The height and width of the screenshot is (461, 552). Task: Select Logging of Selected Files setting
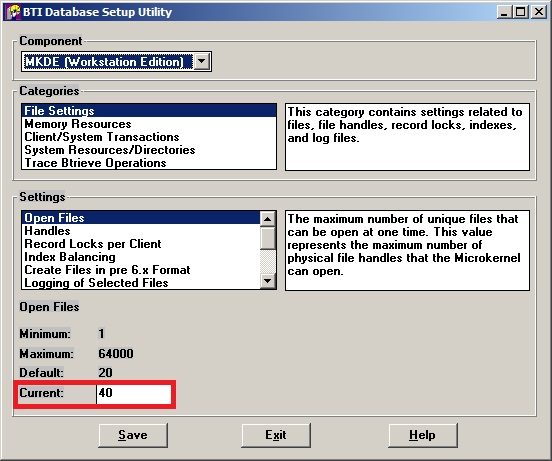[141, 283]
